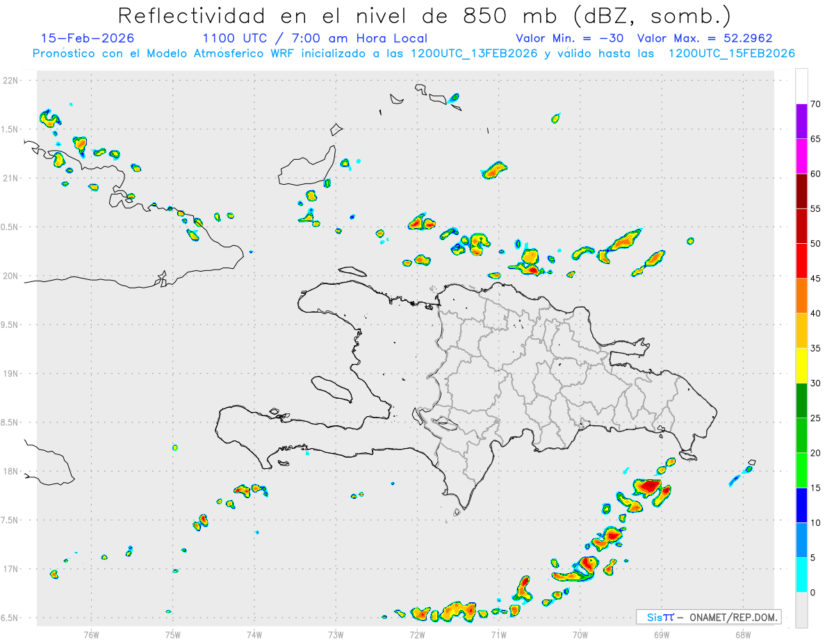Click the colorbar label '30'
The width and height of the screenshot is (834, 644).
pyautogui.click(x=816, y=383)
